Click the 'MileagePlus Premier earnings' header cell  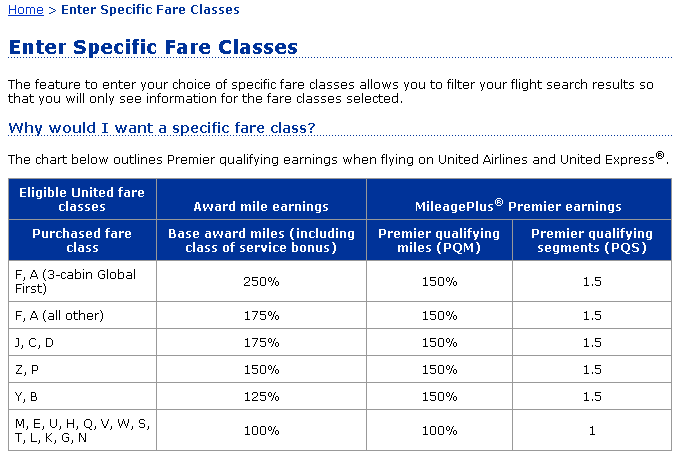pyautogui.click(x=518, y=207)
